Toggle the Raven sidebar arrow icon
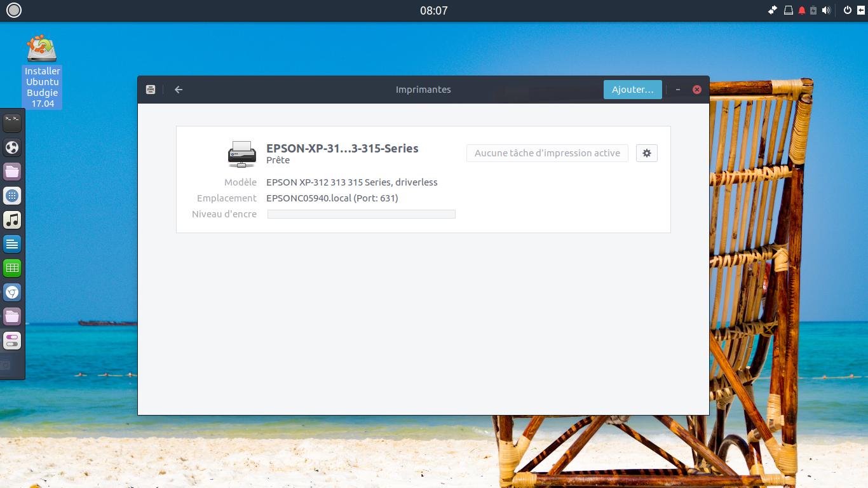 click(860, 10)
